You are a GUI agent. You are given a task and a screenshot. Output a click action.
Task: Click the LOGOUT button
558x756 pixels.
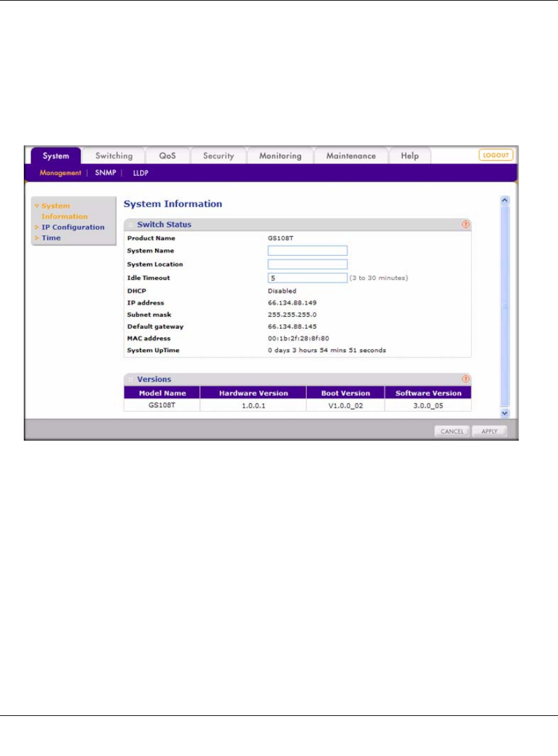pyautogui.click(x=496, y=155)
